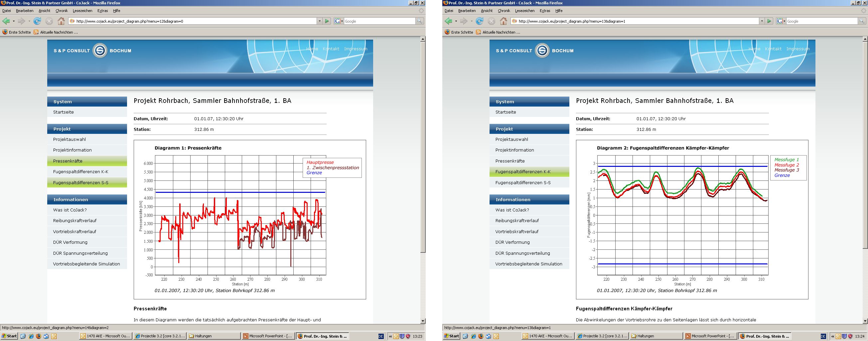Reload the page in the left Firefox window
Viewport: 868px width, 341px height.
37,21
